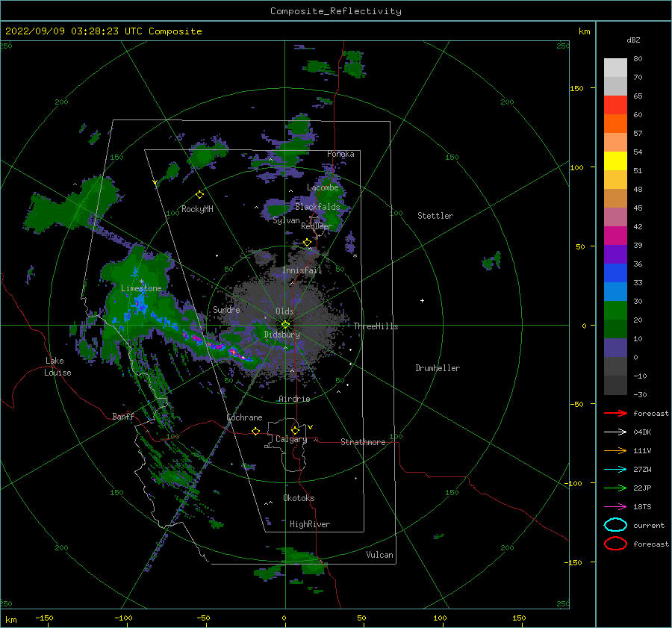The image size is (672, 628).
Task: Click the Didsbury label
Action: [x=282, y=335]
